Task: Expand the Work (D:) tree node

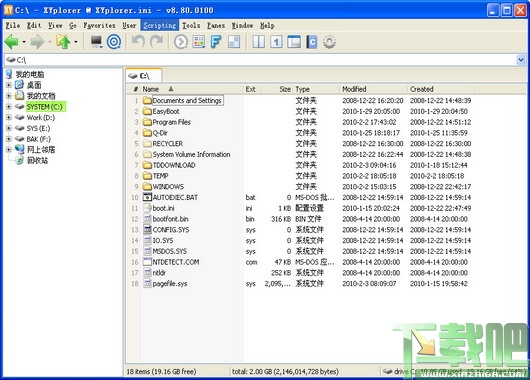Action: tap(9, 117)
